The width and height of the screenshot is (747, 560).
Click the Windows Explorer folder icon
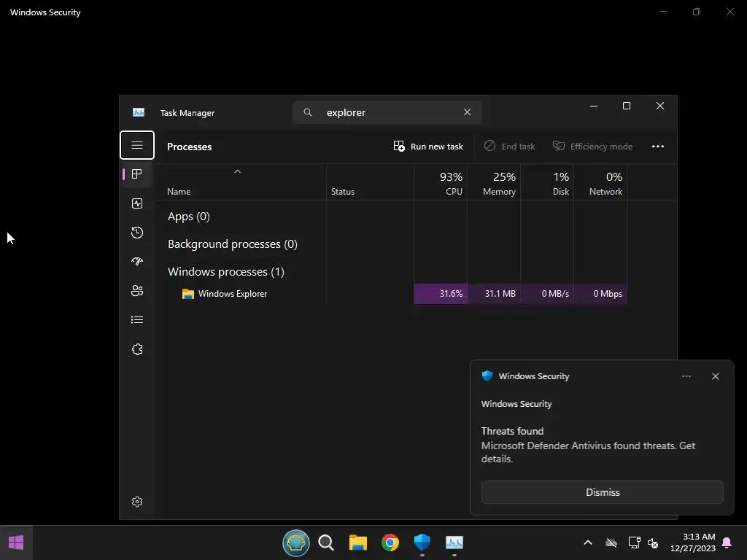pyautogui.click(x=187, y=294)
